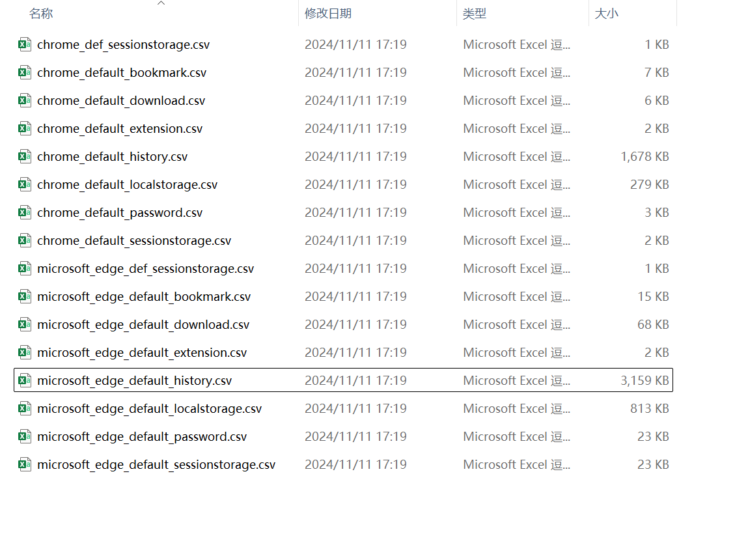Select file name microsoft_edge_default_history.csv
This screenshot has width=748, height=560.
tap(135, 381)
